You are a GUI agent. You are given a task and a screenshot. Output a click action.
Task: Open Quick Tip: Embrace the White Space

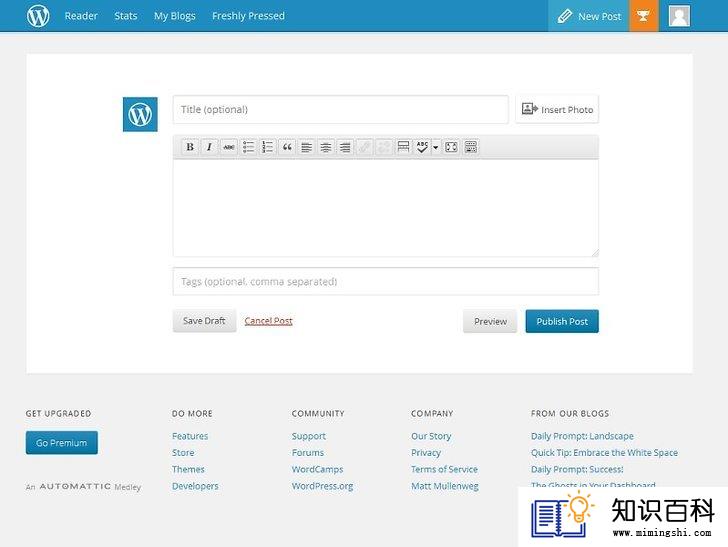604,453
